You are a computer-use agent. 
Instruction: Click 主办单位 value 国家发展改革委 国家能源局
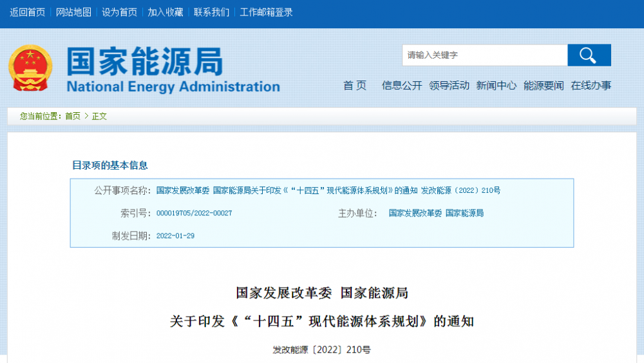(436, 213)
